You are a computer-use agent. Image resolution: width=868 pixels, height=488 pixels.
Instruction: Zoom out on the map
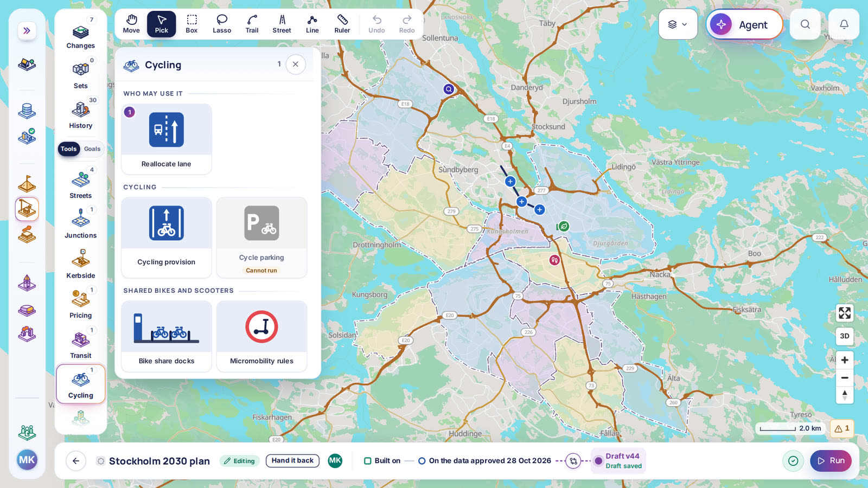coord(845,378)
